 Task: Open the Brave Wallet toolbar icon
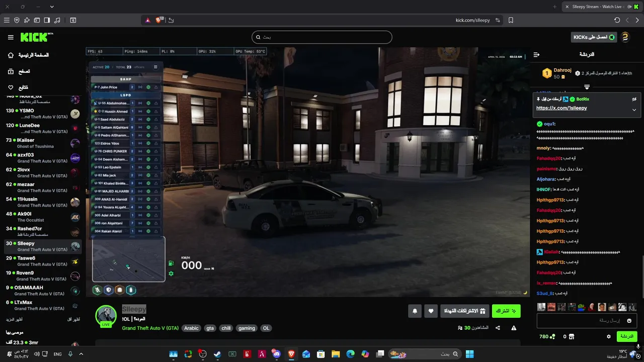click(x=37, y=20)
